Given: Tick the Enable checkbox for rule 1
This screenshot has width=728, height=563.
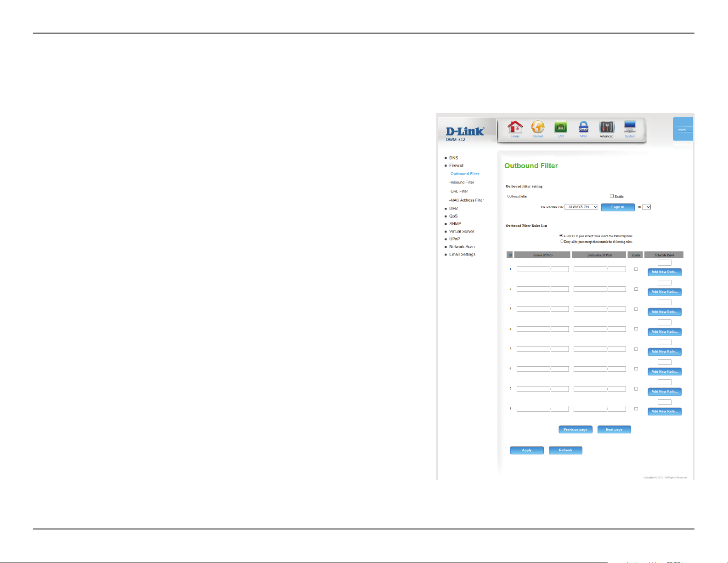Looking at the screenshot, I should click(x=636, y=269).
